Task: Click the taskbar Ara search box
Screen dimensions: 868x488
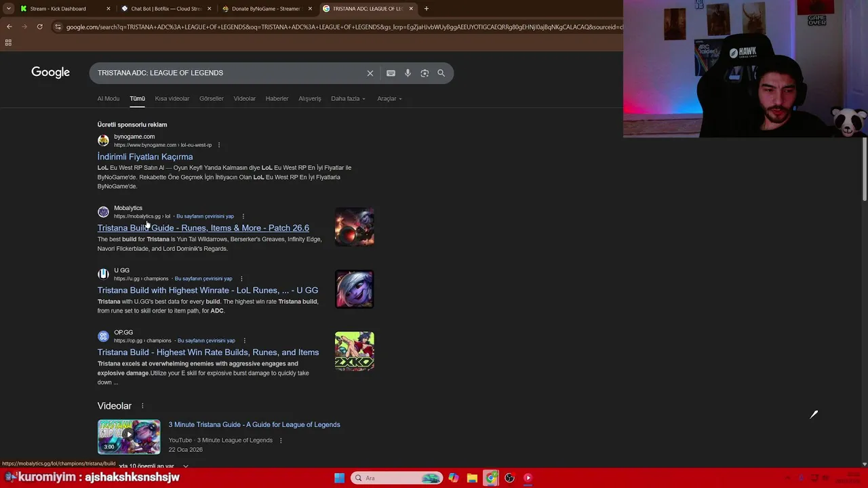Action: click(x=397, y=478)
